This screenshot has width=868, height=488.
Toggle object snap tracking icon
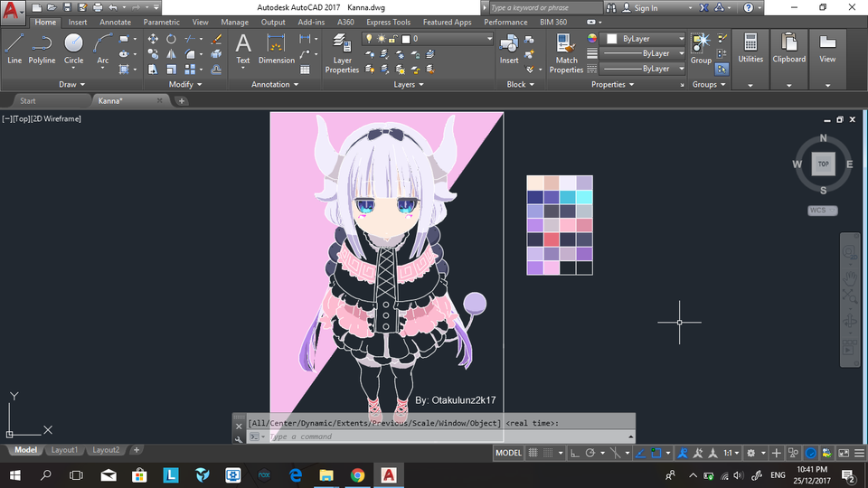pos(640,453)
